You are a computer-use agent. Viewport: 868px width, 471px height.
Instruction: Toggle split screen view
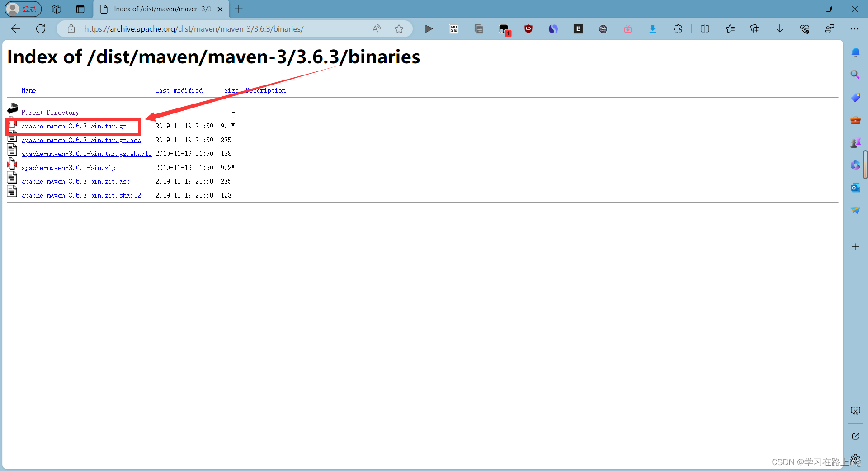tap(705, 29)
